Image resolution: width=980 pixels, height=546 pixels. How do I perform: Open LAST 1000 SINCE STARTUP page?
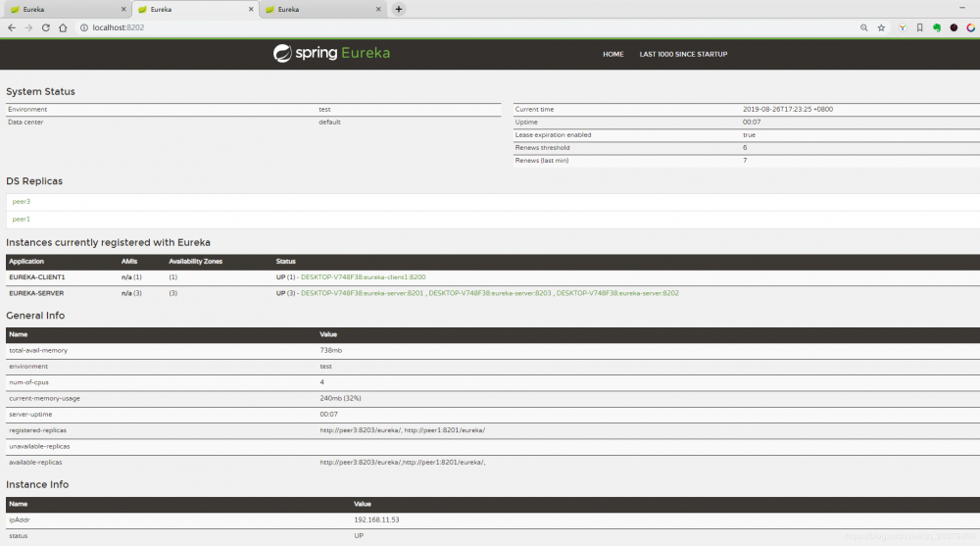pos(683,55)
